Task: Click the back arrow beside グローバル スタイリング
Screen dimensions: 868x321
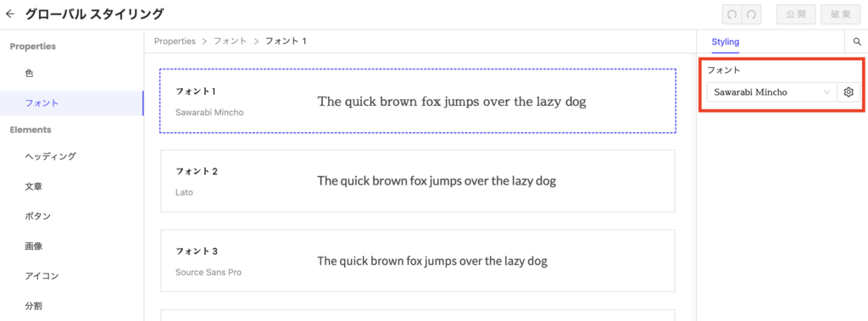Action: [x=9, y=14]
